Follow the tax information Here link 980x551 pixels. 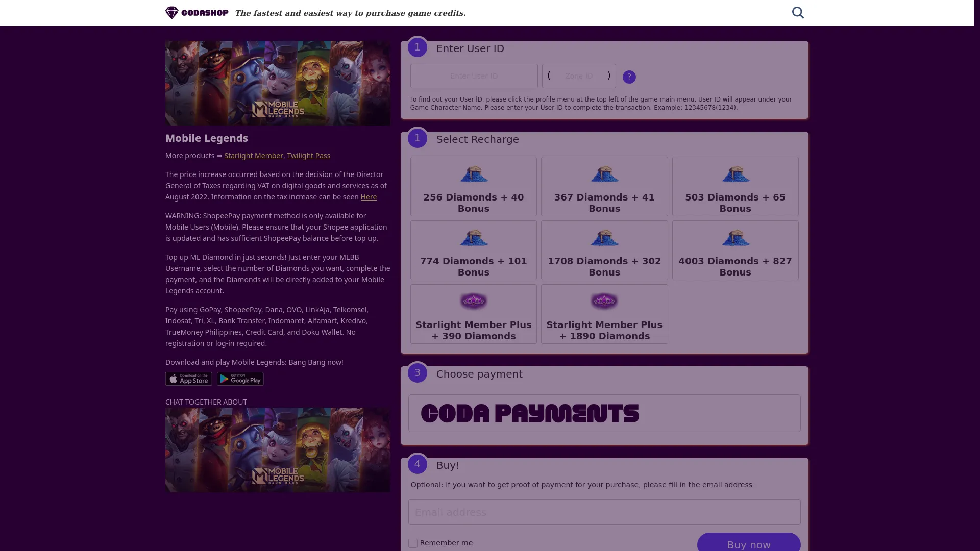tap(369, 197)
